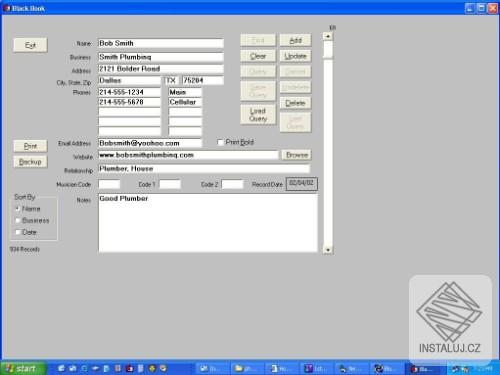This screenshot has height=375, width=500.
Task: Click the Zip field showing 75204
Action: click(x=203, y=81)
